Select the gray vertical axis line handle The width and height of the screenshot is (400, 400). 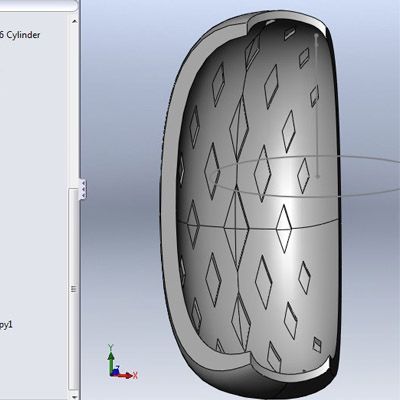317,105
